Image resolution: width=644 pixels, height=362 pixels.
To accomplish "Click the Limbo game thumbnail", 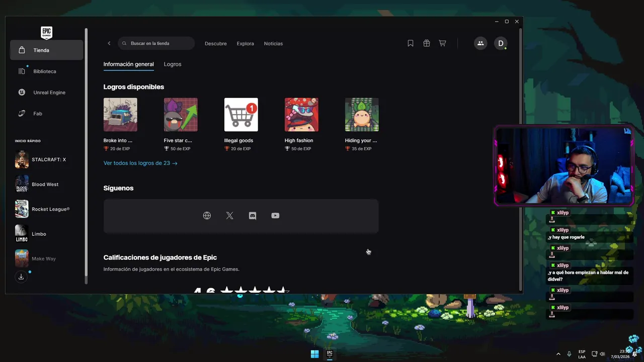I will (22, 234).
